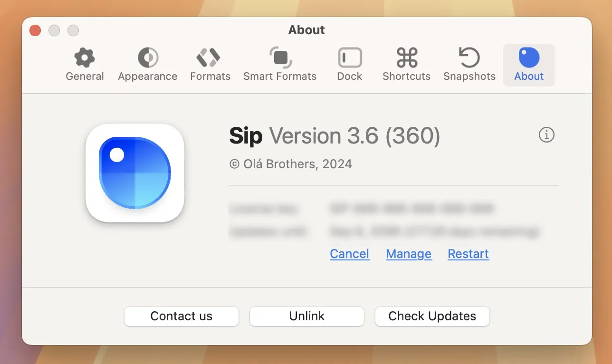Open the Shortcuts tab
Image resolution: width=612 pixels, height=364 pixels.
pos(407,65)
